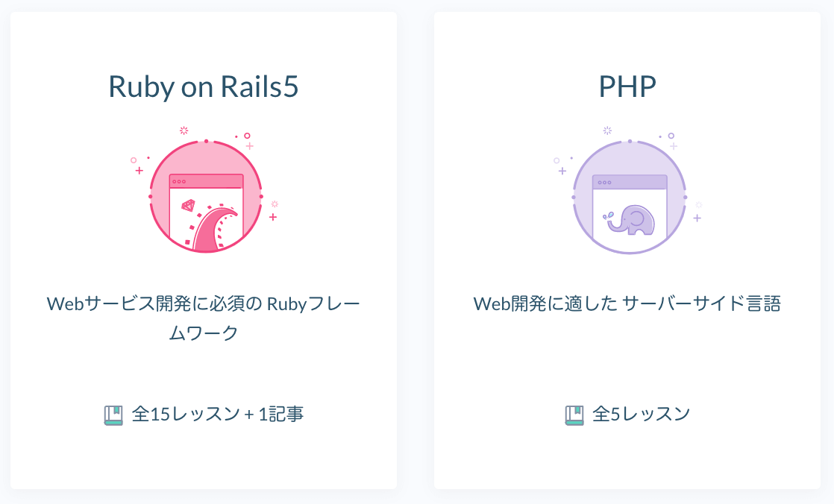Open the Ruby on Rails5 course card
834x504 pixels.
[x=203, y=251]
